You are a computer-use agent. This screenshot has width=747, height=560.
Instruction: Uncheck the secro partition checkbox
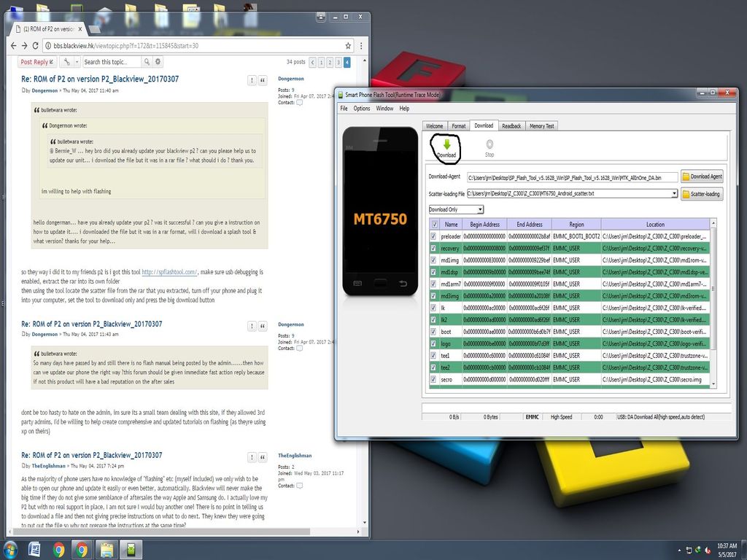click(x=433, y=379)
